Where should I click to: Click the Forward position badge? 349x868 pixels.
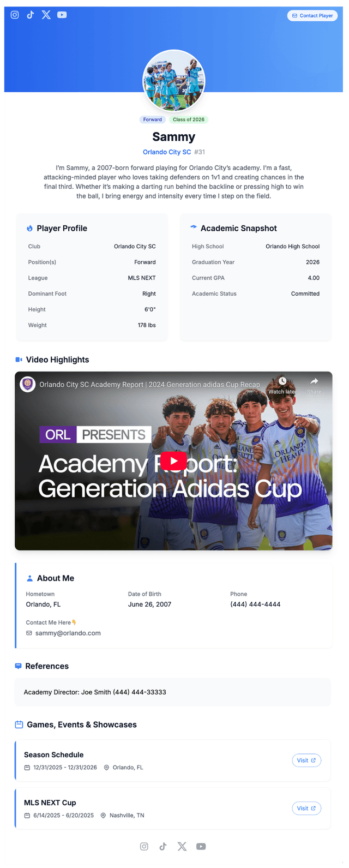click(x=153, y=119)
